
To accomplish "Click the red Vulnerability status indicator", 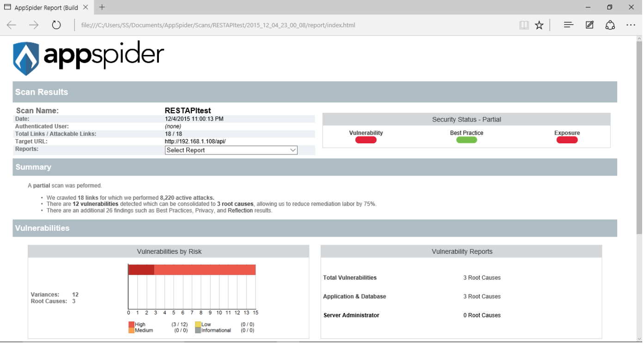I will (366, 140).
